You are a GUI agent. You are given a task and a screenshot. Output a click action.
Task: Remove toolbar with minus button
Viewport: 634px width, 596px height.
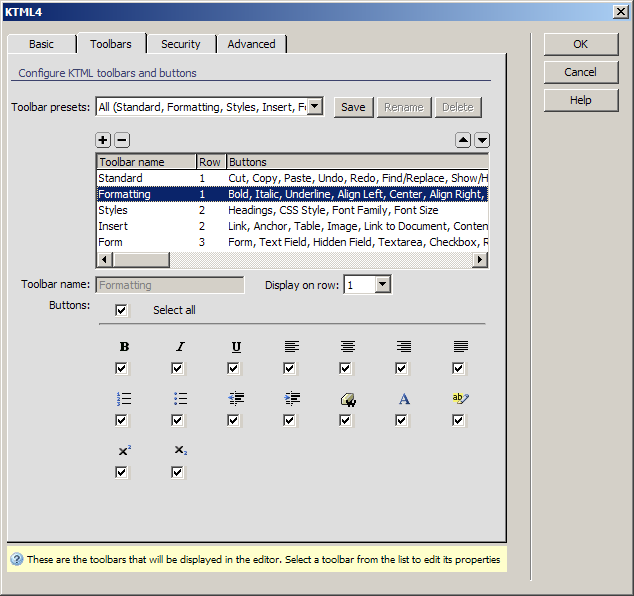(x=122, y=140)
